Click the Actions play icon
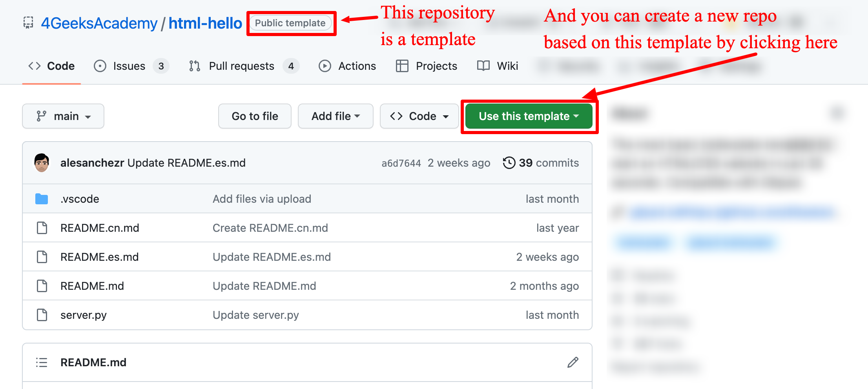The image size is (868, 389). pos(325,66)
